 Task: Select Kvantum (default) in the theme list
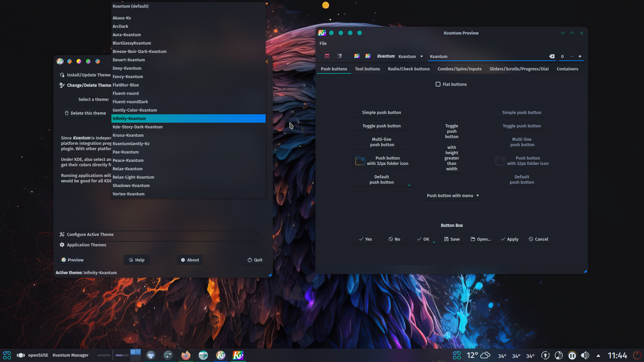pyautogui.click(x=188, y=6)
